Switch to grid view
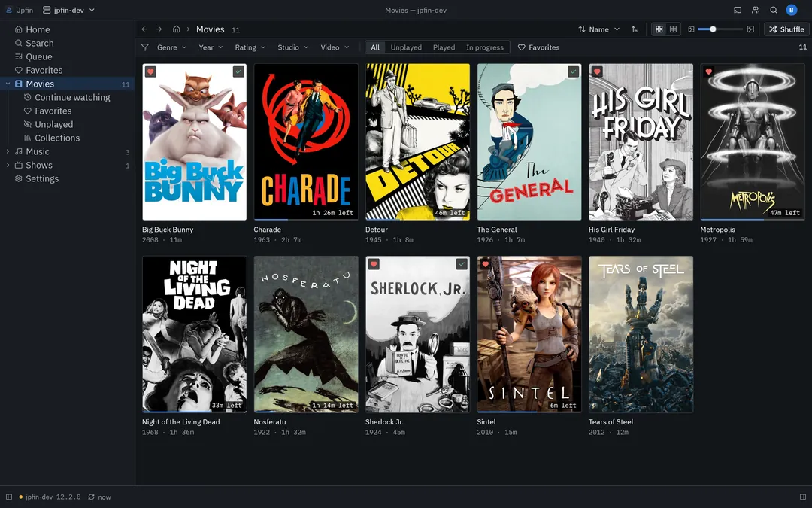The height and width of the screenshot is (508, 812). [659, 29]
